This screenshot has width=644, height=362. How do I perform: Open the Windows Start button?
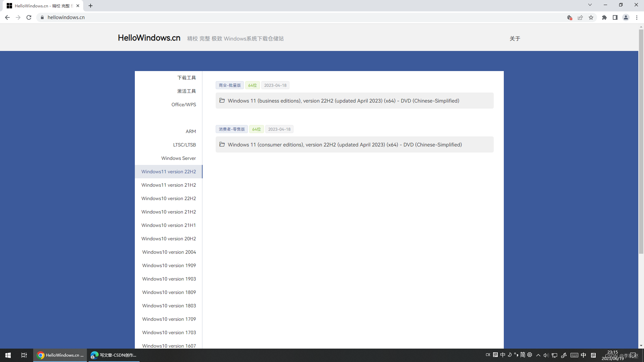pos(8,355)
